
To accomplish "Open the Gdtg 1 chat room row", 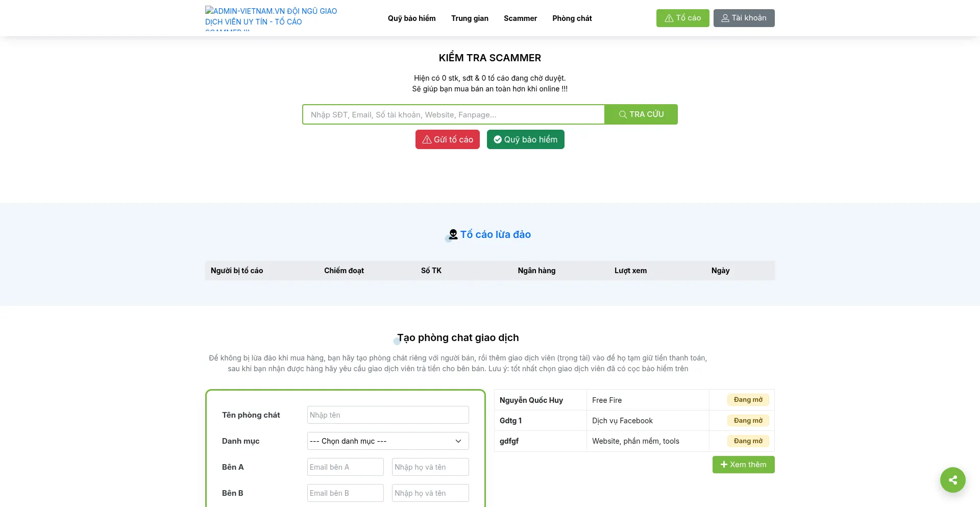I will pyautogui.click(x=510, y=421).
